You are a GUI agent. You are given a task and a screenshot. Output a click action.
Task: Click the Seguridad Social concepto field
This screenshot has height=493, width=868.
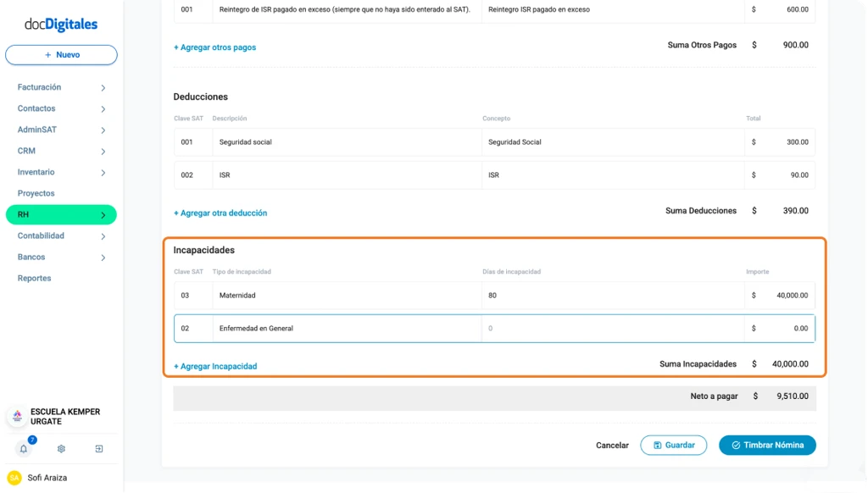click(613, 142)
